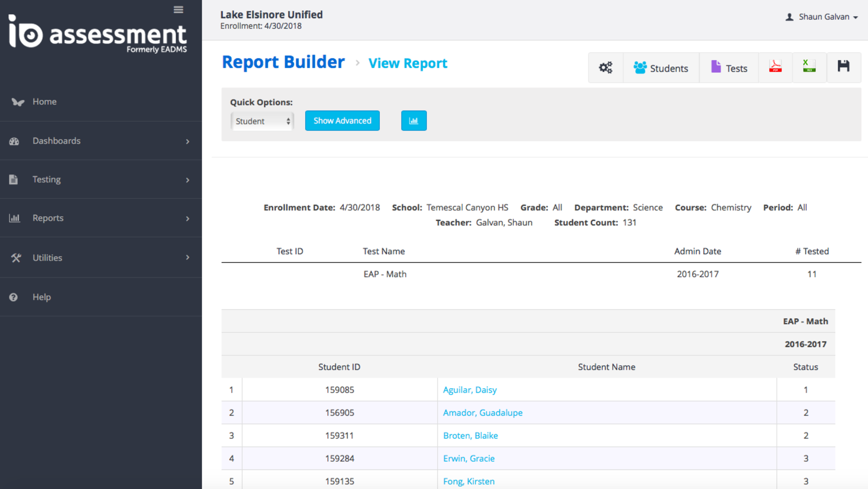Viewport: 868px width, 489px height.
Task: Open the Tests toolbar button
Action: click(x=729, y=68)
